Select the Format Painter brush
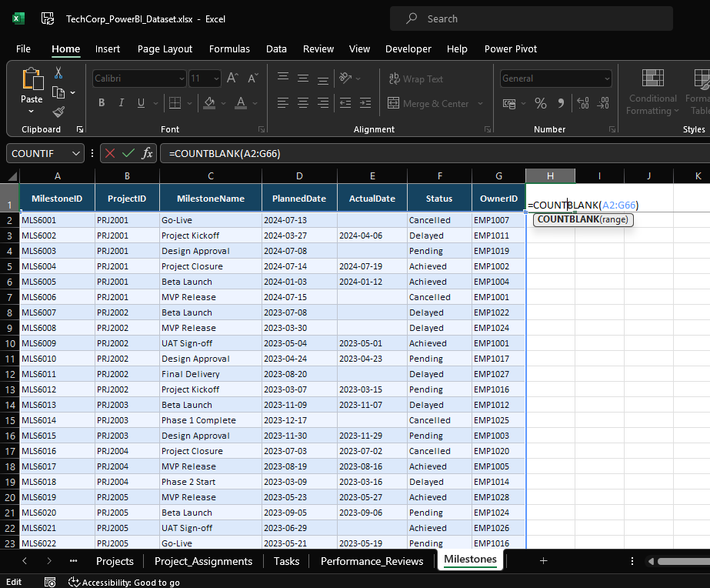Screen dimensions: 710x588 click(58, 112)
